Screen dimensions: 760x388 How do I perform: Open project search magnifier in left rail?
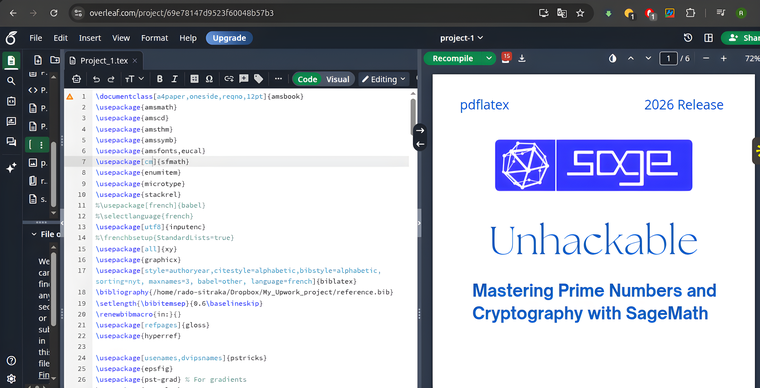(x=11, y=81)
